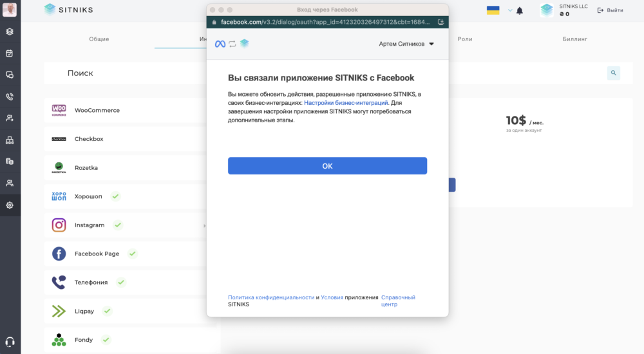Open the calendar sidebar icon

[10, 53]
